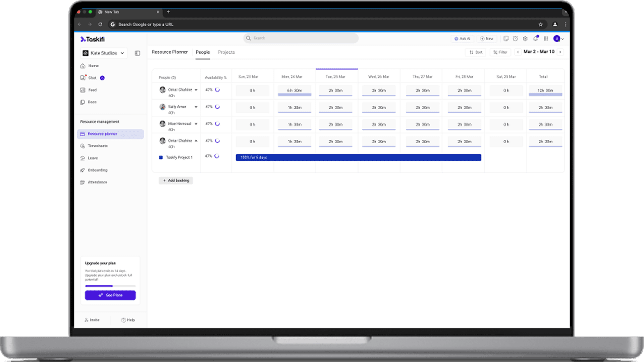Click the Add booking button
Image resolution: width=644 pixels, height=362 pixels.
[176, 180]
